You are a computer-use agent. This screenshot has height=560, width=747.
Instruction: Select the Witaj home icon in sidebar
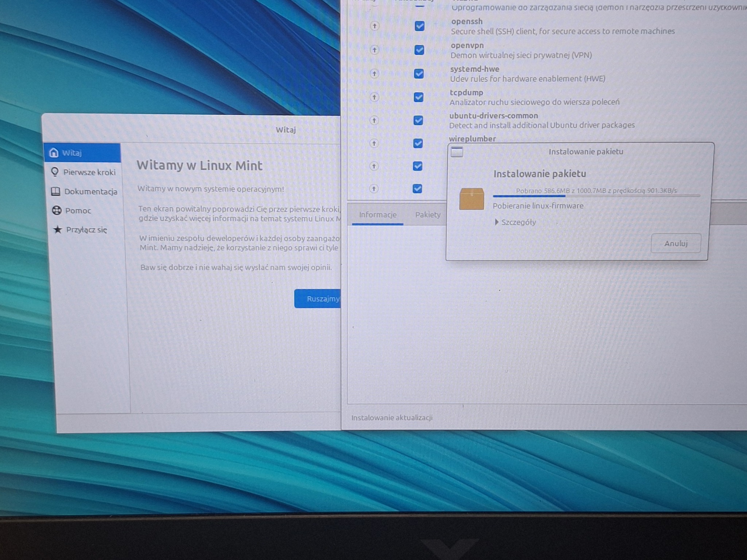tap(55, 154)
